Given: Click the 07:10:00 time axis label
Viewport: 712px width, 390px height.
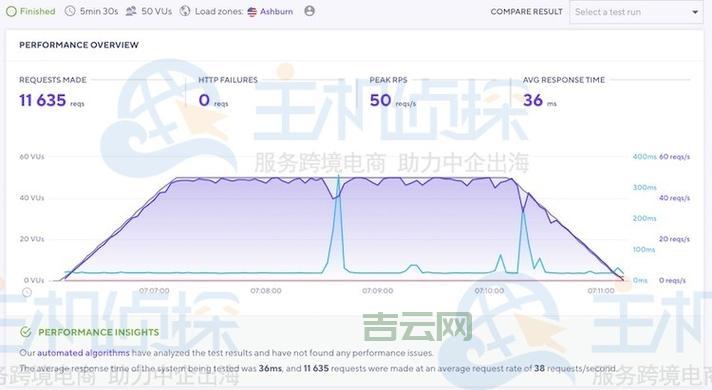Looking at the screenshot, I should pos(490,291).
